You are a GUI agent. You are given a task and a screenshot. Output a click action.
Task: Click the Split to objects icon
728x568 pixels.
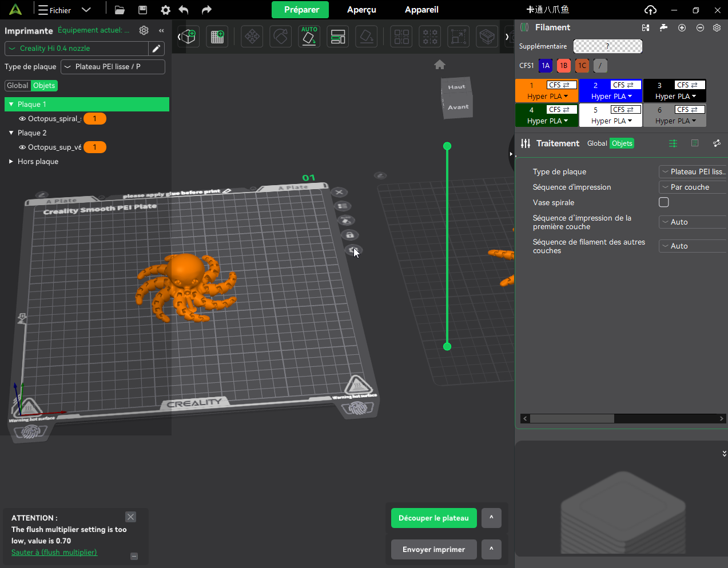pyautogui.click(x=401, y=37)
